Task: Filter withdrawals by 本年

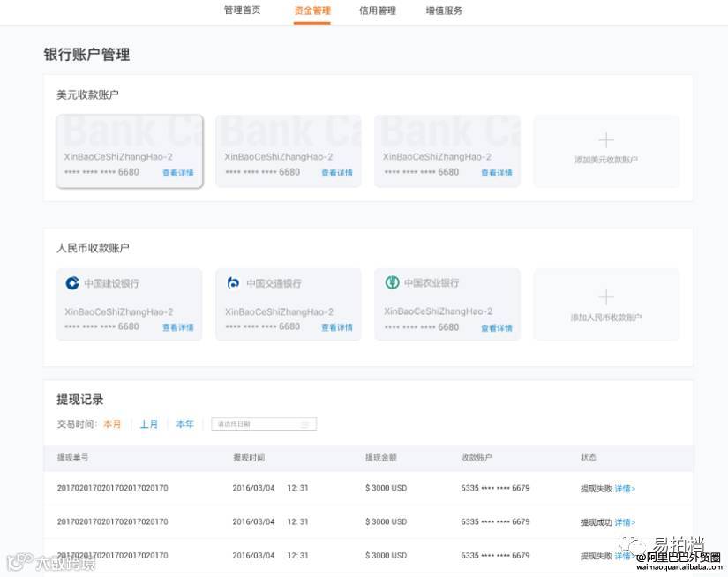Action: click(184, 424)
